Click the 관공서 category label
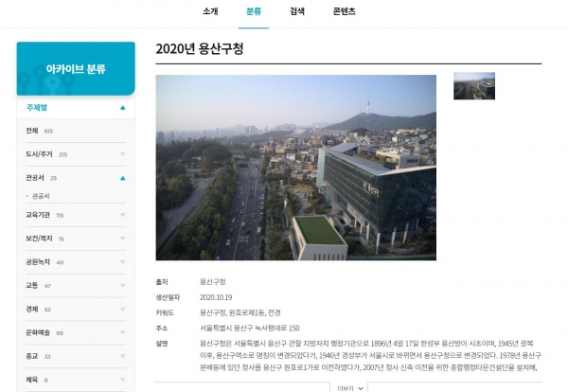The height and width of the screenshot is (392, 568). tap(35, 178)
